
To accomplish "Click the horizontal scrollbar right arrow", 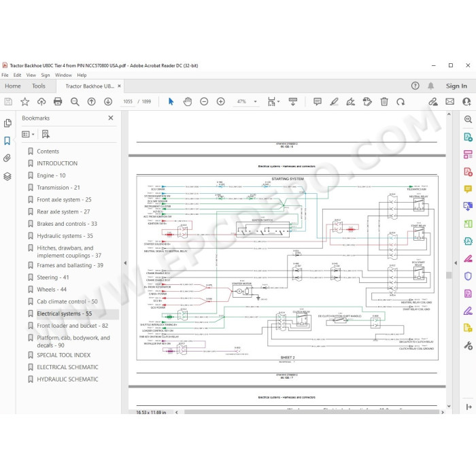I will (x=442, y=412).
